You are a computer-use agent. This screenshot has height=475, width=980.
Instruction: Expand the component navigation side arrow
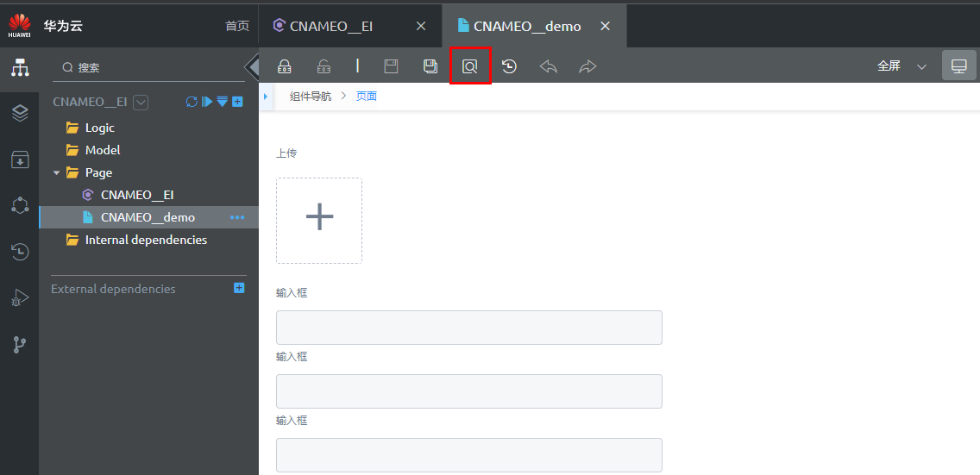point(266,97)
